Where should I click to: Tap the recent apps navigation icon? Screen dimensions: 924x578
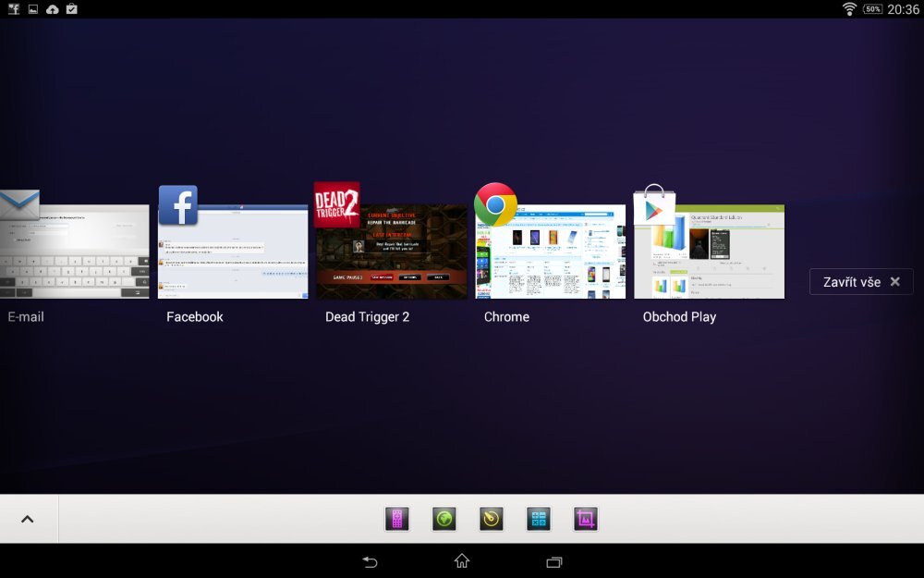pyautogui.click(x=553, y=561)
